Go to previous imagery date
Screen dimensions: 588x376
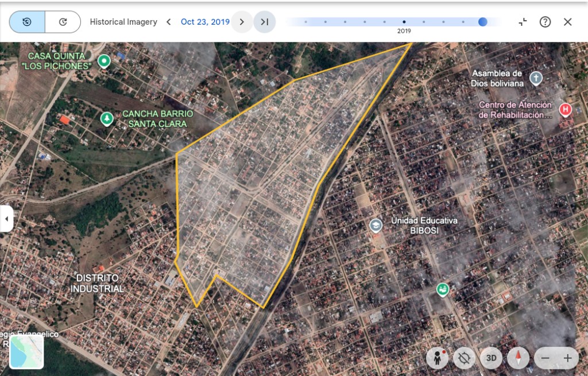point(168,22)
